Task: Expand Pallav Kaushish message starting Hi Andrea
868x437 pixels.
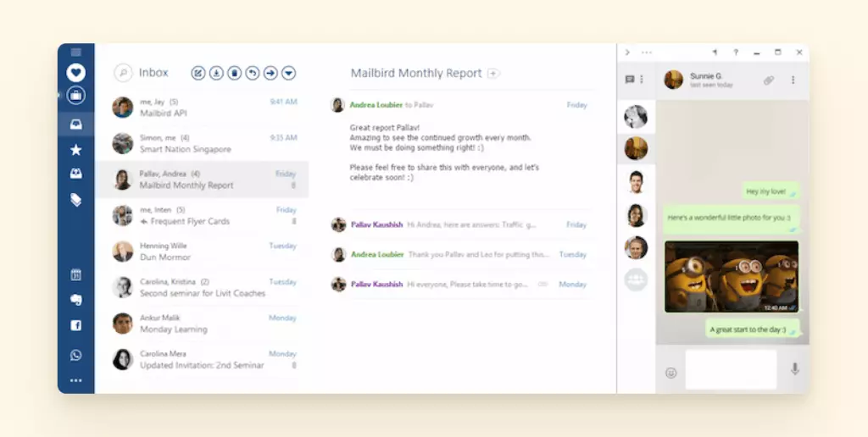Action: point(459,224)
